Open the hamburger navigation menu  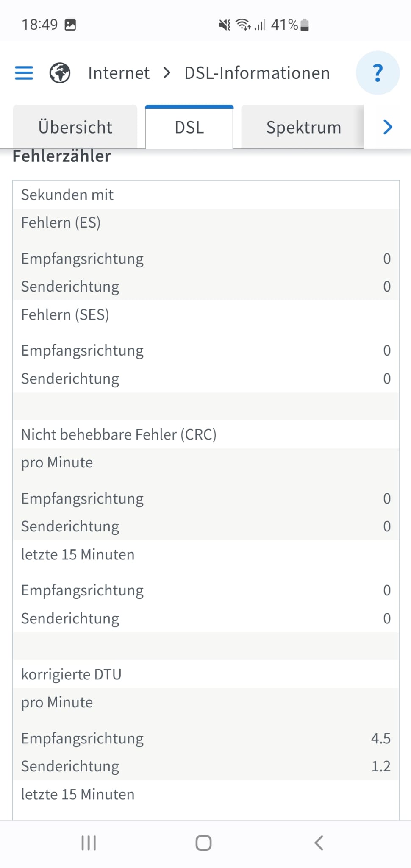[24, 73]
